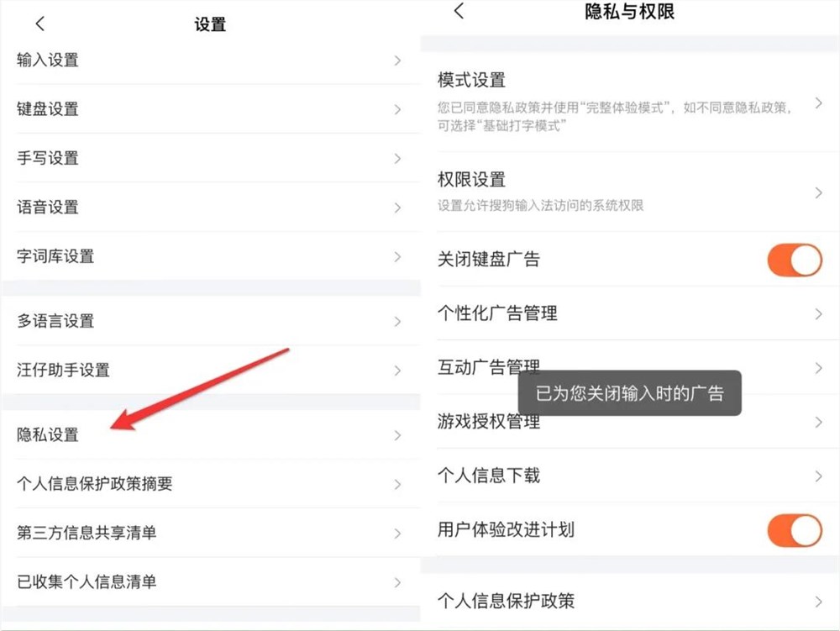Open 语音设置 settings entry
The height and width of the screenshot is (631, 840).
click(210, 208)
